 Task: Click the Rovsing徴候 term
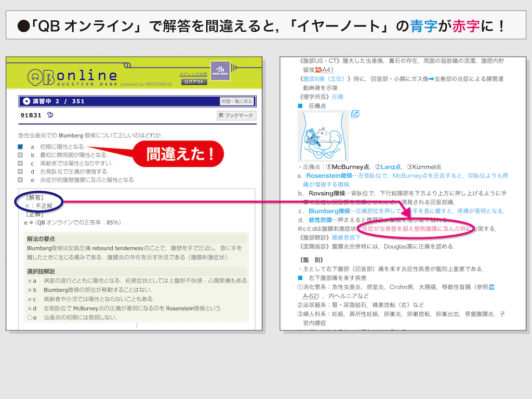coord(327,193)
